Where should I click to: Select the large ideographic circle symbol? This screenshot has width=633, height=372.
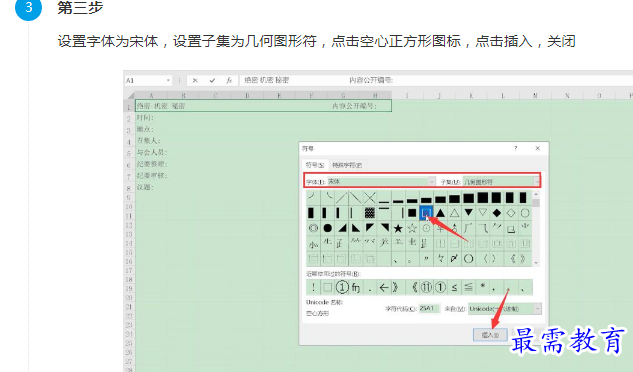[468, 259]
